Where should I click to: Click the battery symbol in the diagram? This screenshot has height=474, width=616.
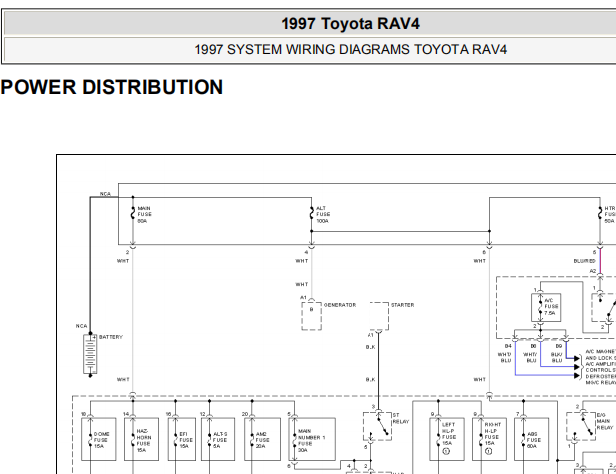click(x=90, y=354)
